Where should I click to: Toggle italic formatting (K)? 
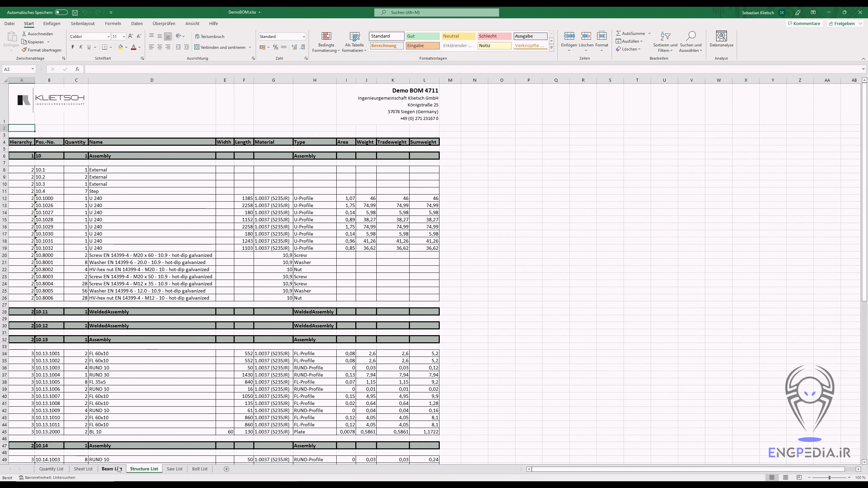81,47
